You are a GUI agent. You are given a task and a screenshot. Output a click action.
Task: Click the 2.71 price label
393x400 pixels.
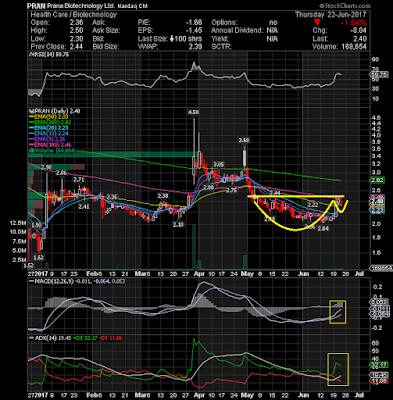click(x=79, y=180)
